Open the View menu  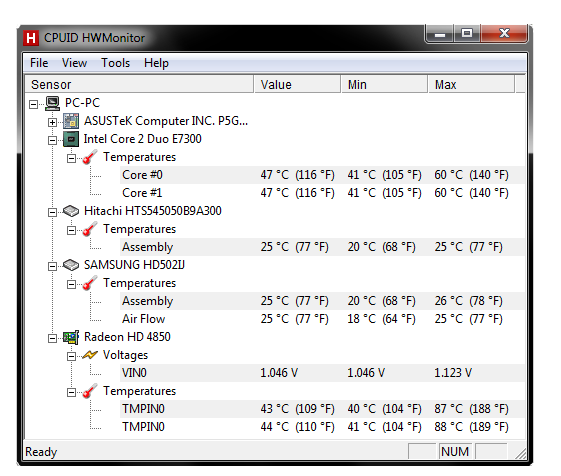pyautogui.click(x=74, y=63)
